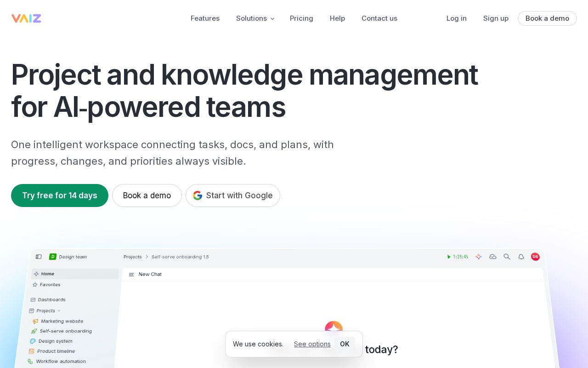Open cookie options via See options
This screenshot has height=368, width=588.
coord(312,344)
